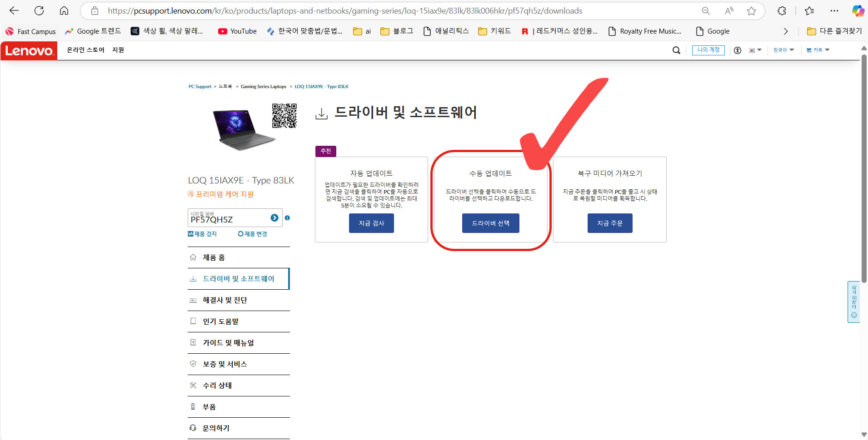This screenshot has width=868, height=440.
Task: Click the browser address bar URL
Action: pos(345,11)
